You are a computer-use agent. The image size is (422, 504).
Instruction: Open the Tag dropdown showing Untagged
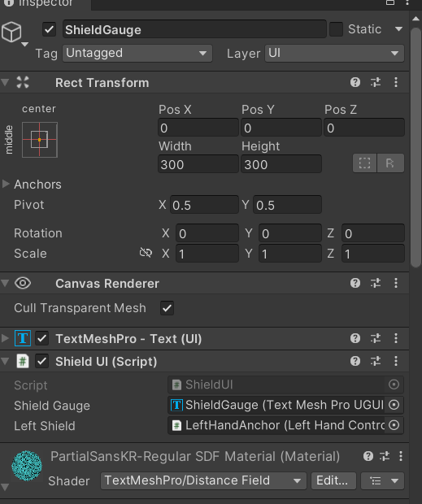(137, 53)
